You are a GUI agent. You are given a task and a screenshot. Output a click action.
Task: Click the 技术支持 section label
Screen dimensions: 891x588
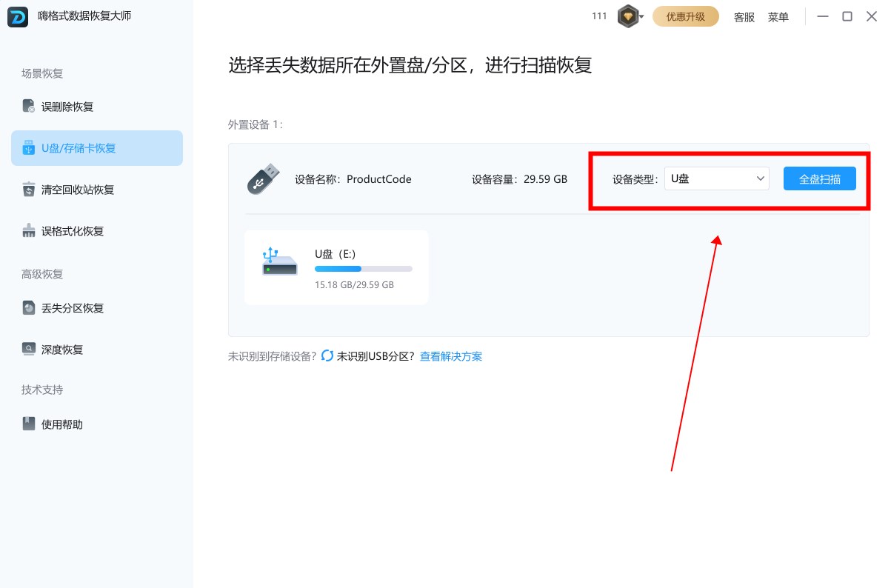pyautogui.click(x=42, y=390)
